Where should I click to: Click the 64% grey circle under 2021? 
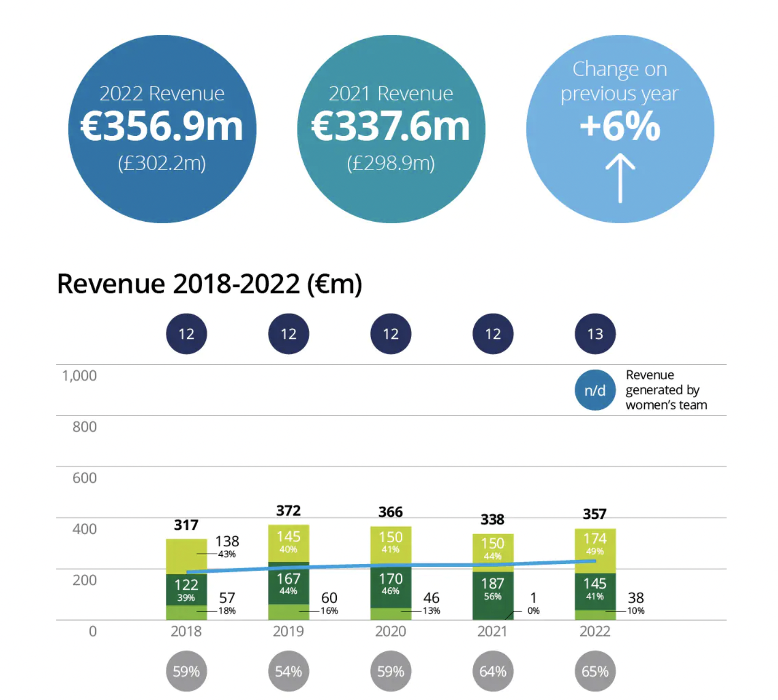point(493,671)
